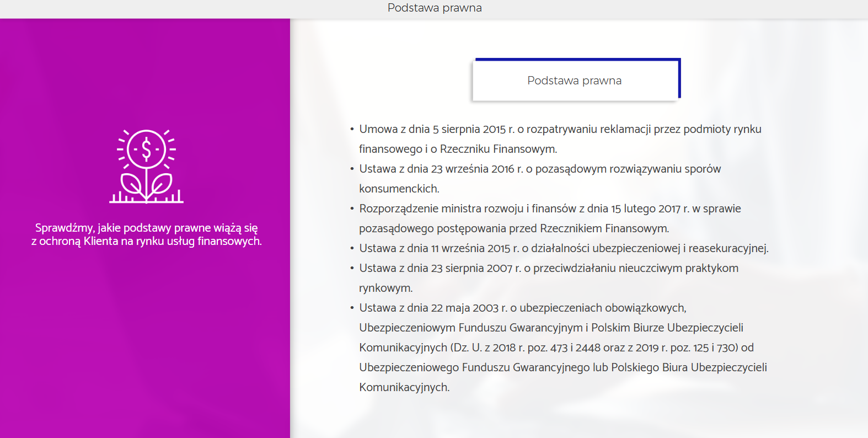
Task: Choose the 'Ustawa z dnia 11 września 2015' entry
Action: pos(564,248)
